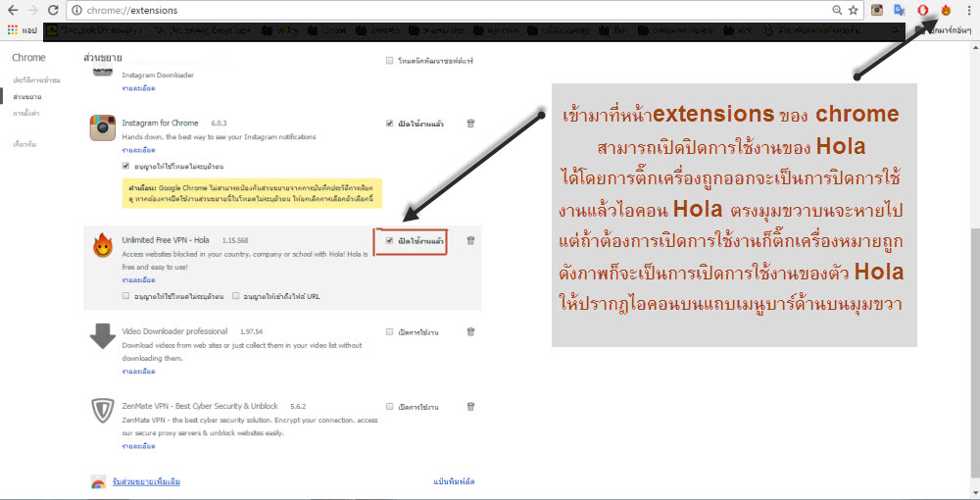This screenshot has height=500, width=980.
Task: Untick Instagram's allow in incognito checkbox
Action: (126, 167)
